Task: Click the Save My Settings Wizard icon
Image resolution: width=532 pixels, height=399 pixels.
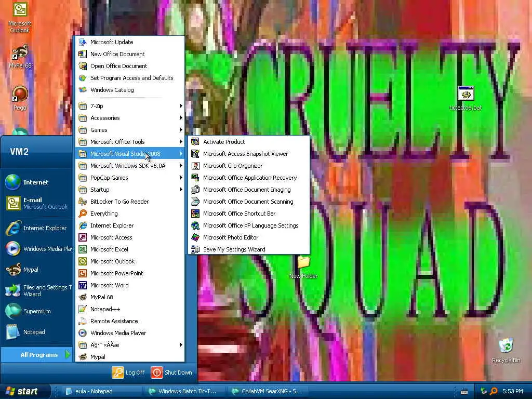Action: pyautogui.click(x=195, y=249)
